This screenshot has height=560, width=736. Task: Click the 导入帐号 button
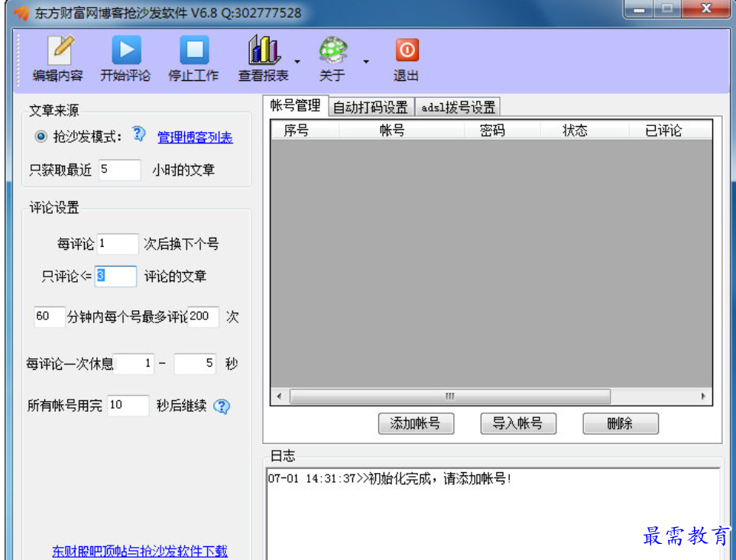518,423
